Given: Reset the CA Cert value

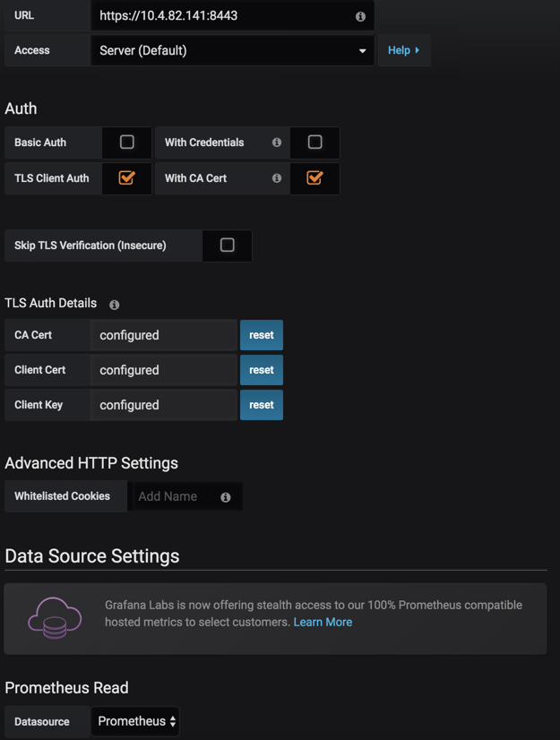Looking at the screenshot, I should click(x=262, y=335).
